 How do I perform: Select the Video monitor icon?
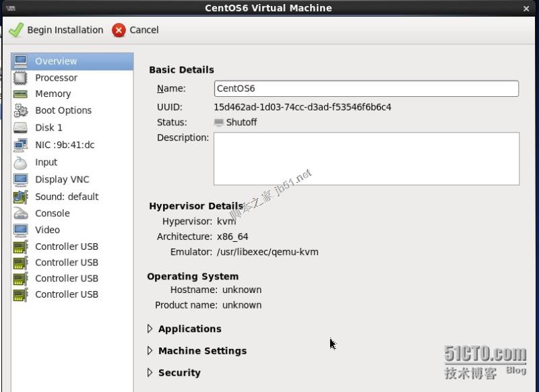[21, 230]
